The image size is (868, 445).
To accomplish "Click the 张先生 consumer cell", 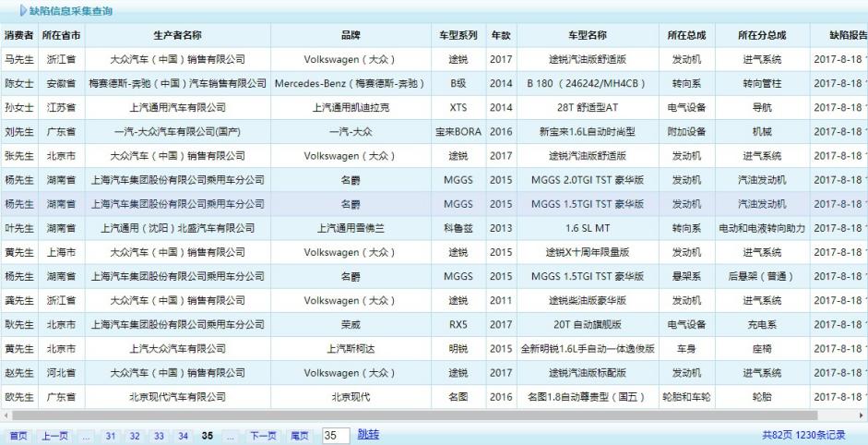I will click(19, 156).
